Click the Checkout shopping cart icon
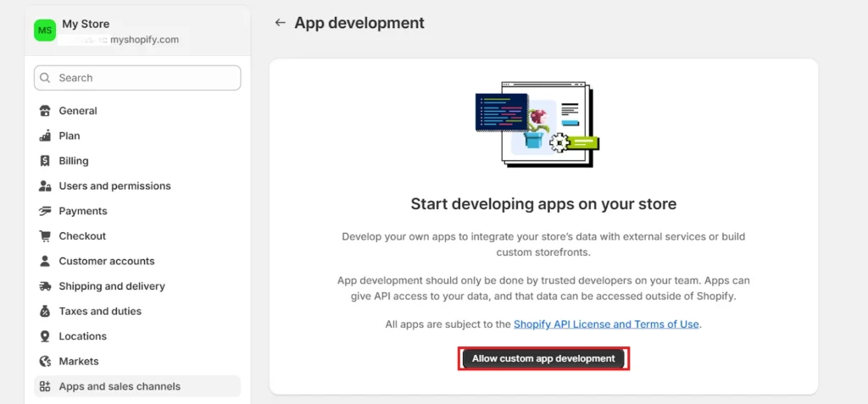The width and height of the screenshot is (868, 404). (x=45, y=236)
